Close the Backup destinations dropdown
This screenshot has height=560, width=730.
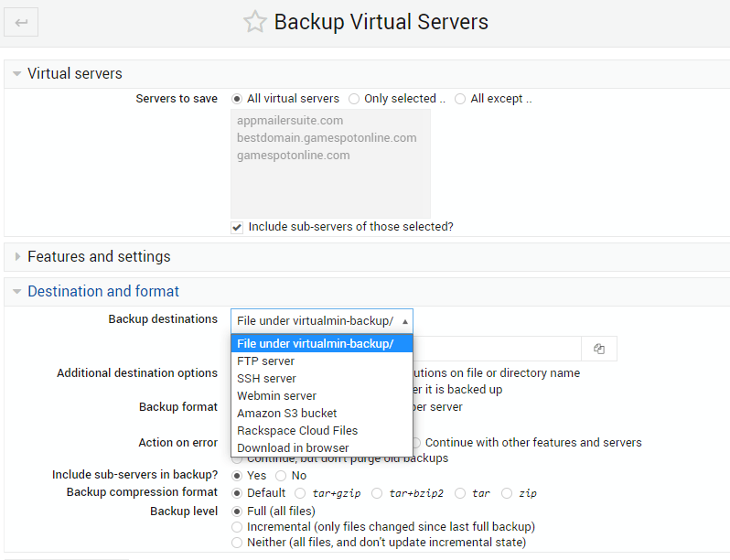(321, 320)
